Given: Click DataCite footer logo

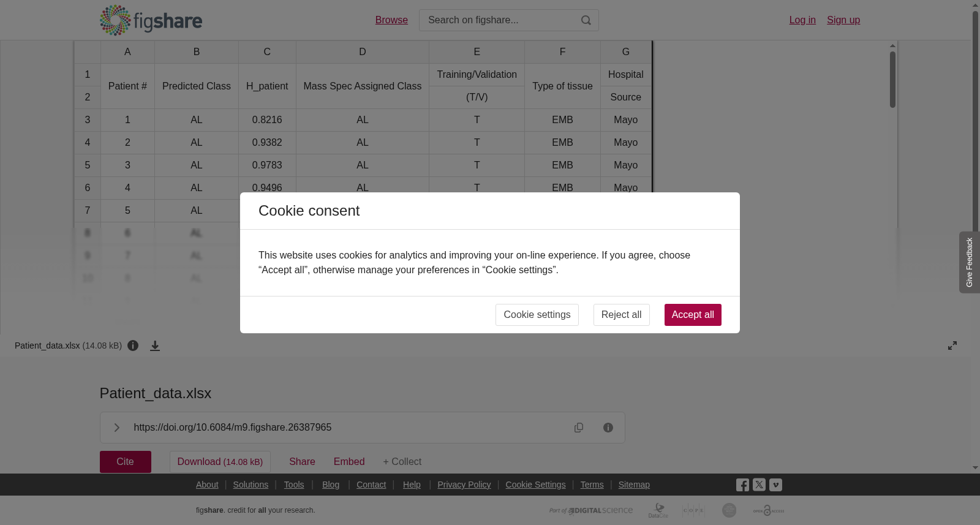Looking at the screenshot, I should pyautogui.click(x=658, y=510).
